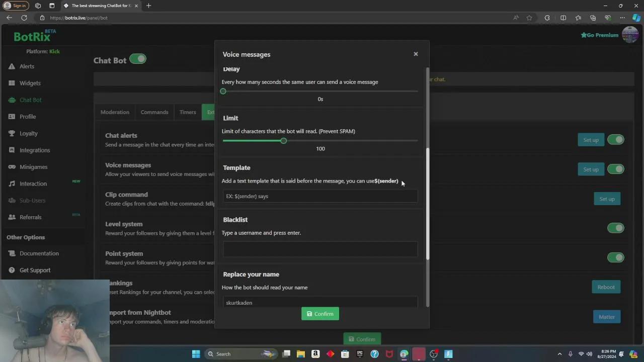Image resolution: width=644 pixels, height=362 pixels.
Task: Click Set up for Voice messages
Action: (x=591, y=169)
